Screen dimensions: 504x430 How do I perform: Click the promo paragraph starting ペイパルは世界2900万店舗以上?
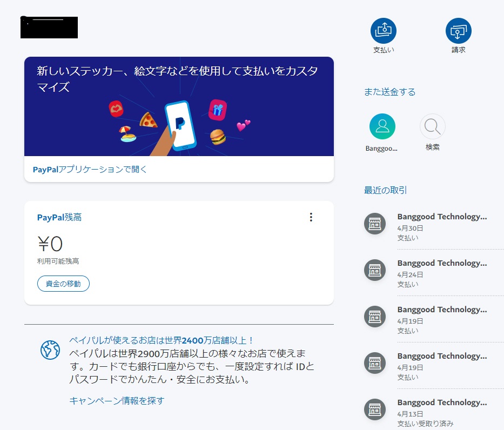pyautogui.click(x=192, y=366)
